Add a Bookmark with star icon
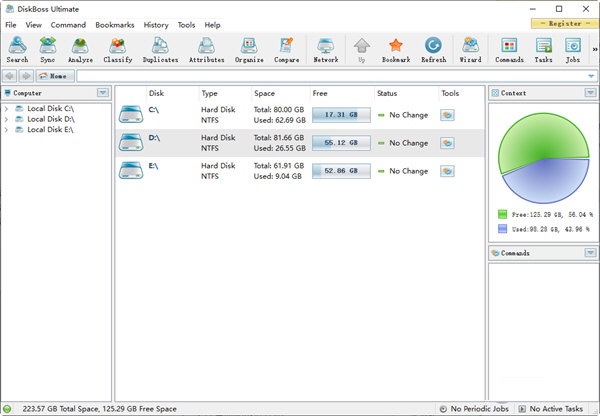This screenshot has width=600, height=416. (x=396, y=50)
